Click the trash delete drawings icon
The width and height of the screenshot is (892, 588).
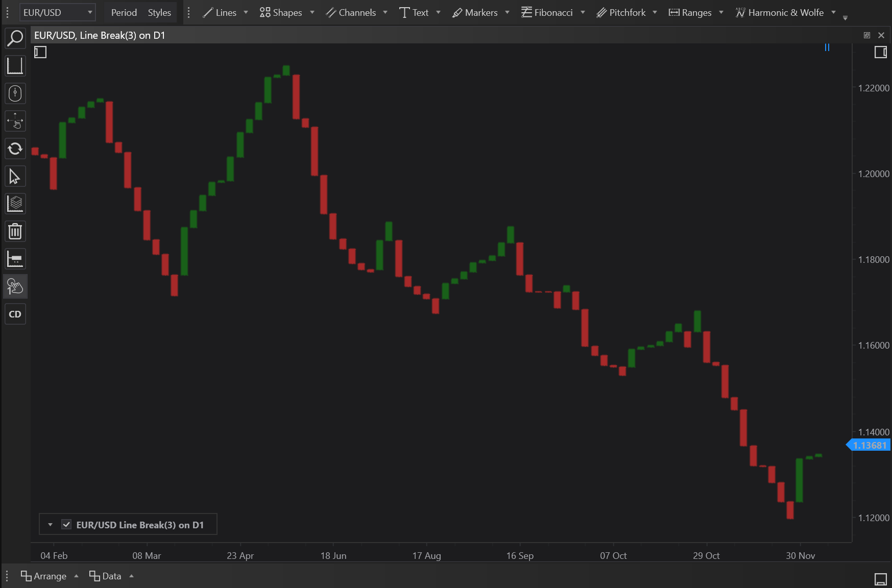click(x=15, y=232)
